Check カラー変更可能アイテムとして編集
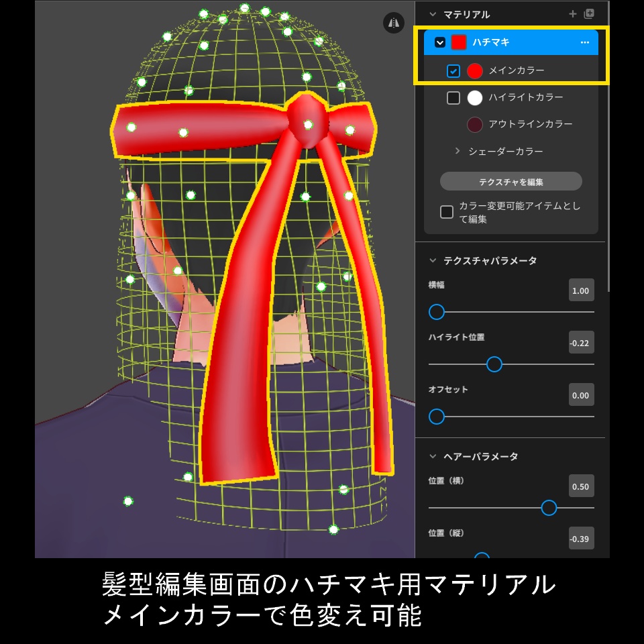This screenshot has height=644, width=644. (447, 212)
